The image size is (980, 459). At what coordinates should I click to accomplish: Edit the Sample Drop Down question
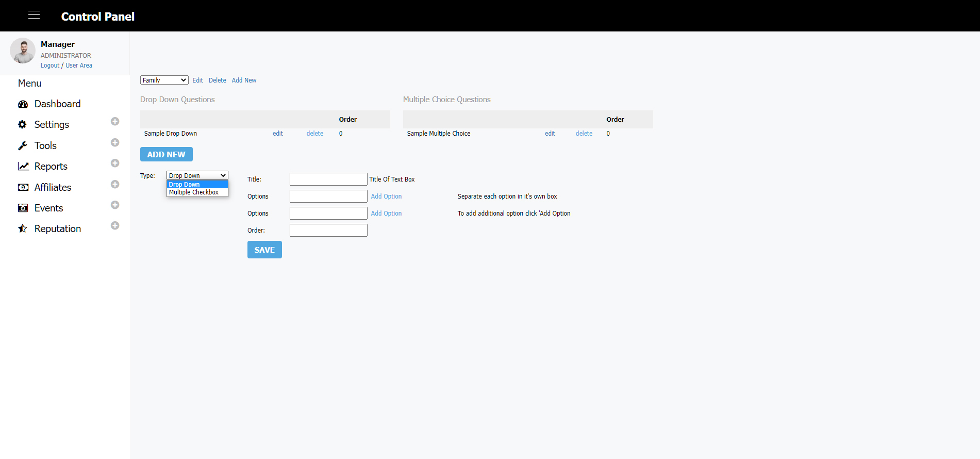(x=277, y=134)
